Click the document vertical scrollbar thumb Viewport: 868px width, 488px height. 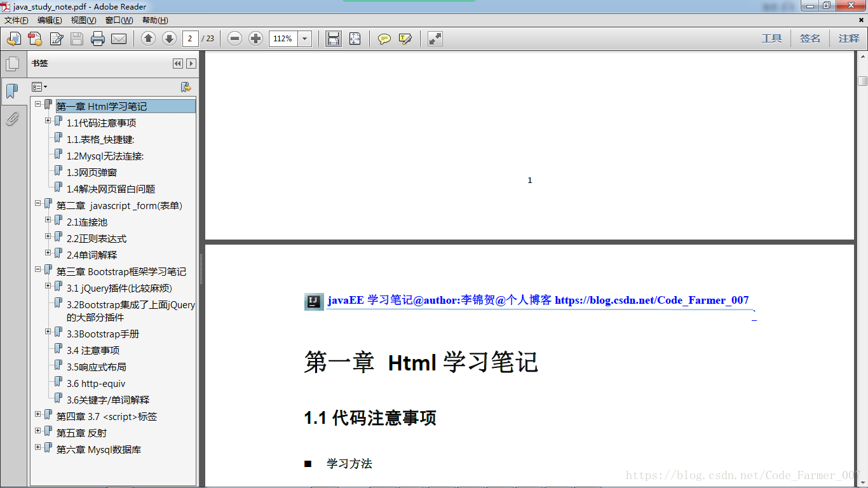(862, 81)
